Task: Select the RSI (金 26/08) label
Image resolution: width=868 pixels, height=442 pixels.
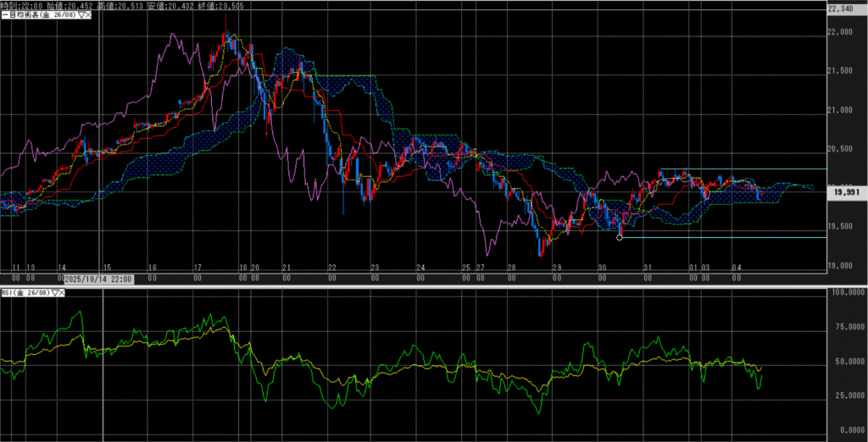Action: click(26, 292)
